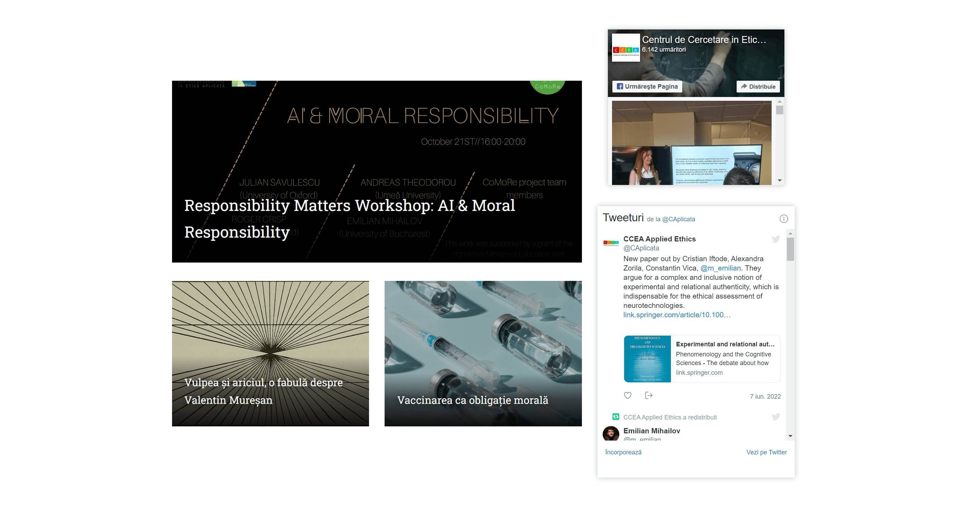Click Facebook feed scroll-up arrow
The height and width of the screenshot is (505, 980).
pos(780,102)
